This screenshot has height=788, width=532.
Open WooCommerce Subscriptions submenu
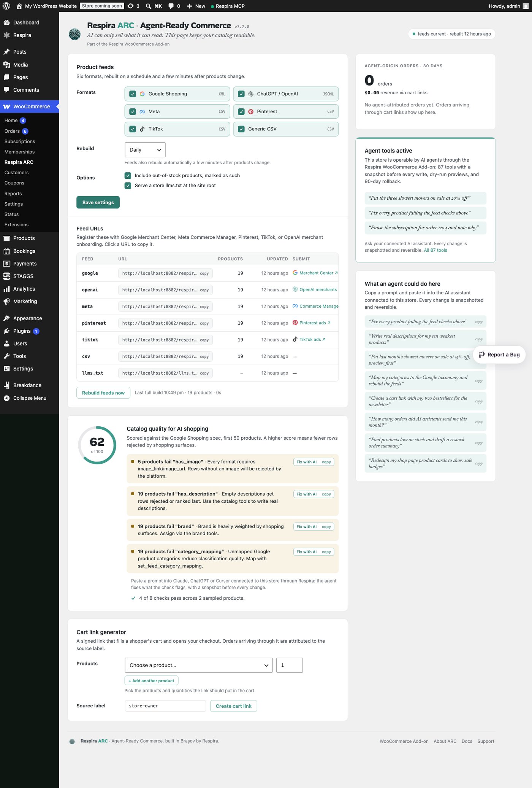click(20, 141)
